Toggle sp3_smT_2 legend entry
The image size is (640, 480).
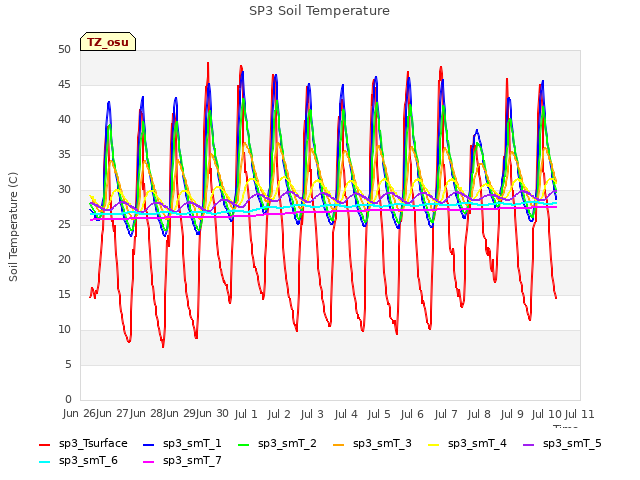pyautogui.click(x=278, y=443)
